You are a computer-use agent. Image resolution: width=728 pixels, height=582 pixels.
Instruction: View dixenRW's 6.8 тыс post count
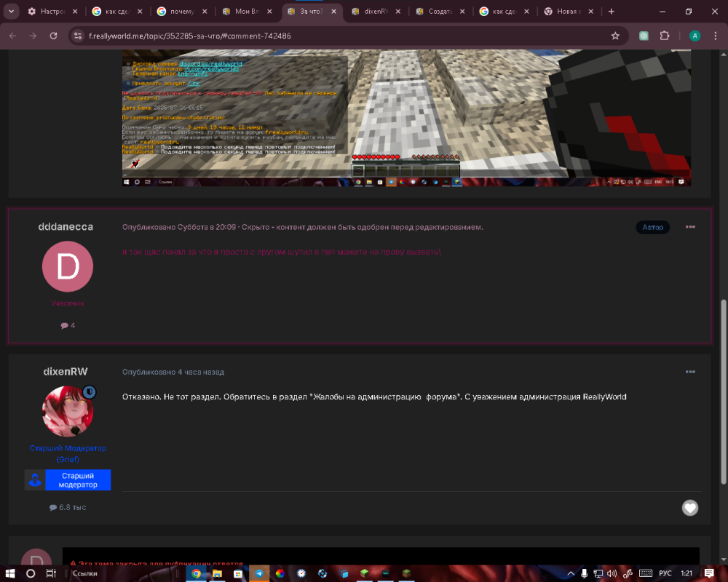68,507
